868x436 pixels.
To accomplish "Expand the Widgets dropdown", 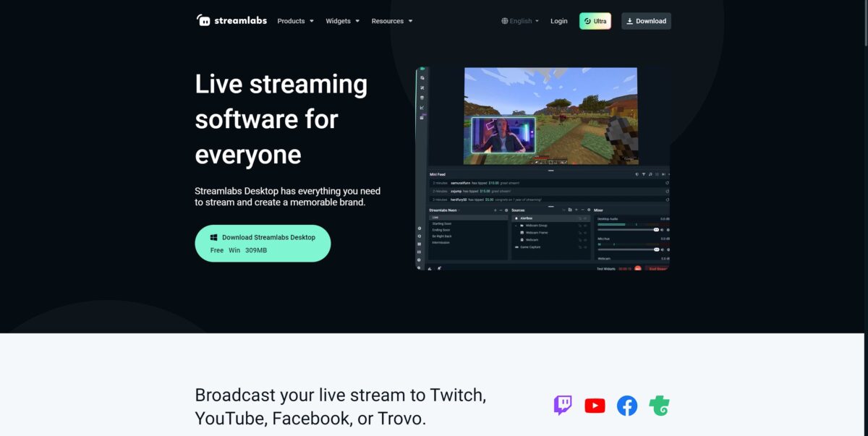I will tap(343, 21).
